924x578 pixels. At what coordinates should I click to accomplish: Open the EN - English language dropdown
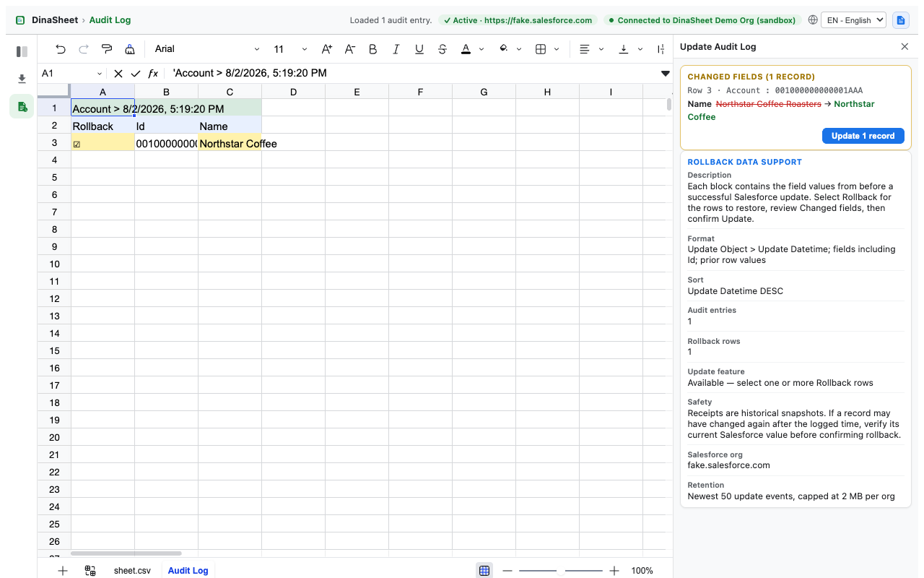(854, 20)
